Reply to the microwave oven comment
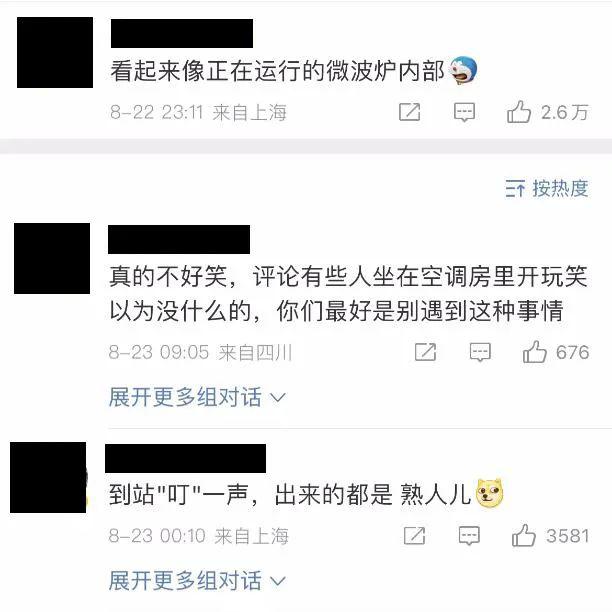The width and height of the screenshot is (612, 612). point(464,112)
